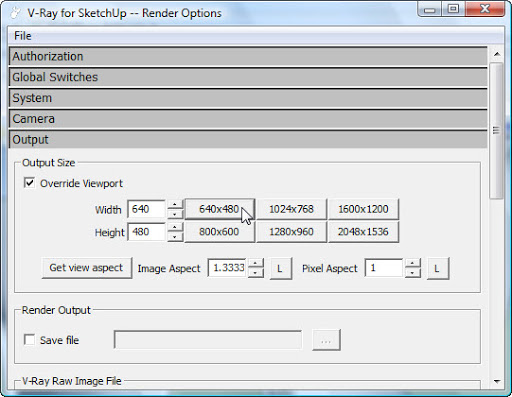Increase Image Aspect with up arrow
The image size is (512, 397).
point(255,263)
